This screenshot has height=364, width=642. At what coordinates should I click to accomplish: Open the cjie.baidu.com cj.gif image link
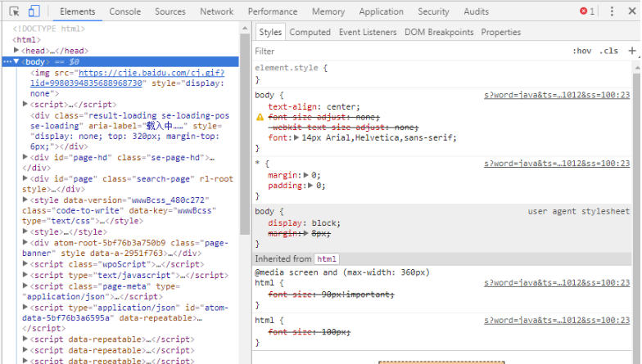click(128, 78)
